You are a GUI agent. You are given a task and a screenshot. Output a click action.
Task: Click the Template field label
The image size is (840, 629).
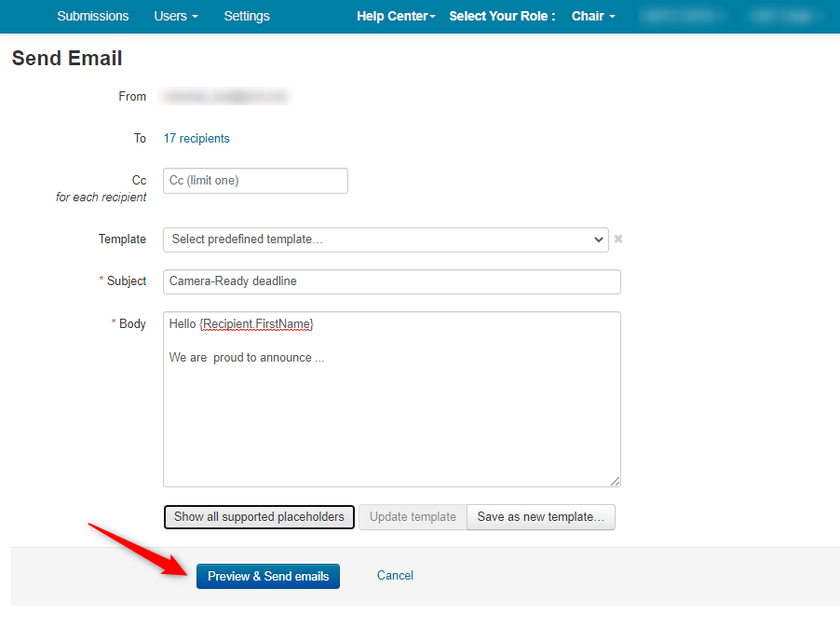[122, 239]
